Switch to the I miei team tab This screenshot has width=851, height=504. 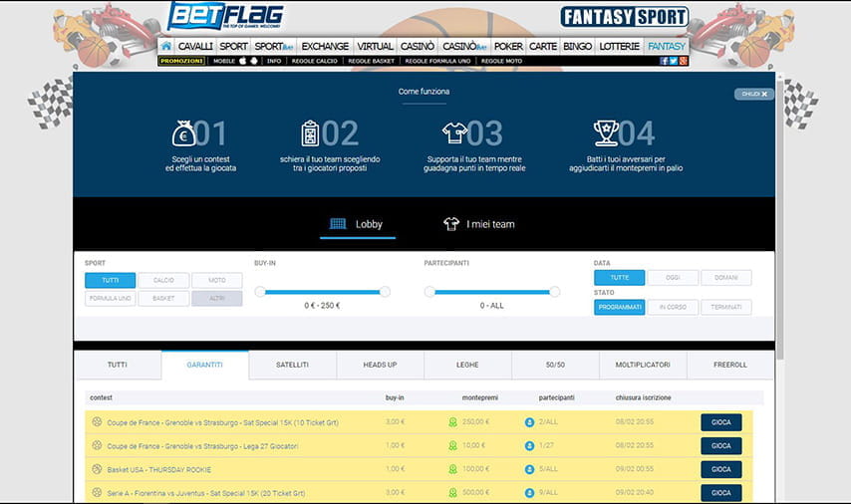[479, 224]
